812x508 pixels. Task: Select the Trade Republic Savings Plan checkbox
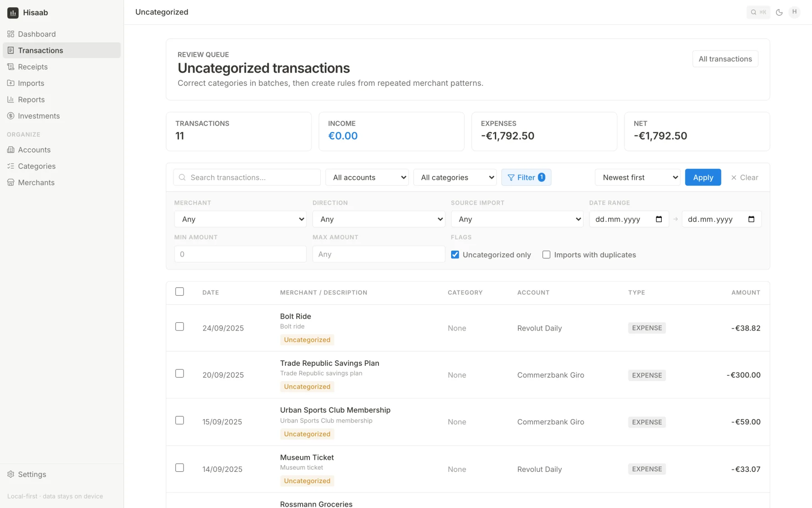[x=180, y=373]
